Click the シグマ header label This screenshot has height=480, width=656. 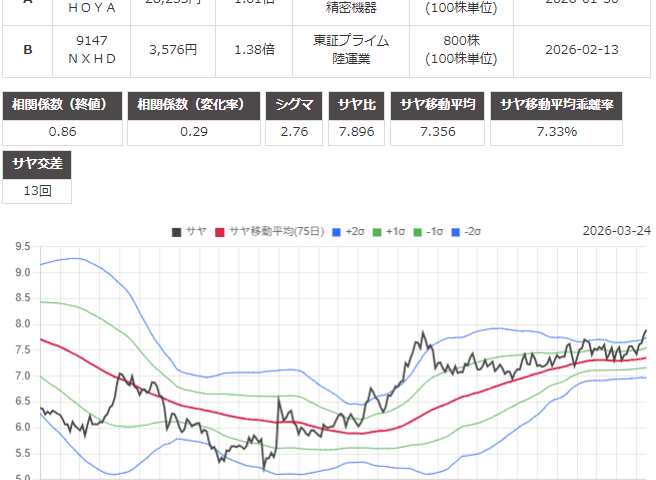coord(291,106)
